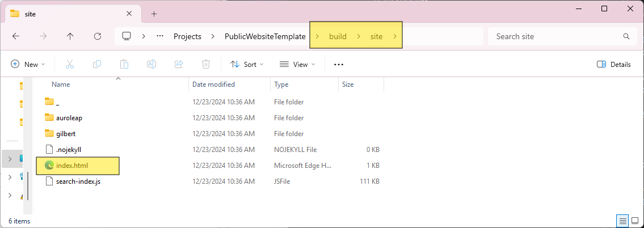
Task: Close the site tab
Action: click(129, 14)
